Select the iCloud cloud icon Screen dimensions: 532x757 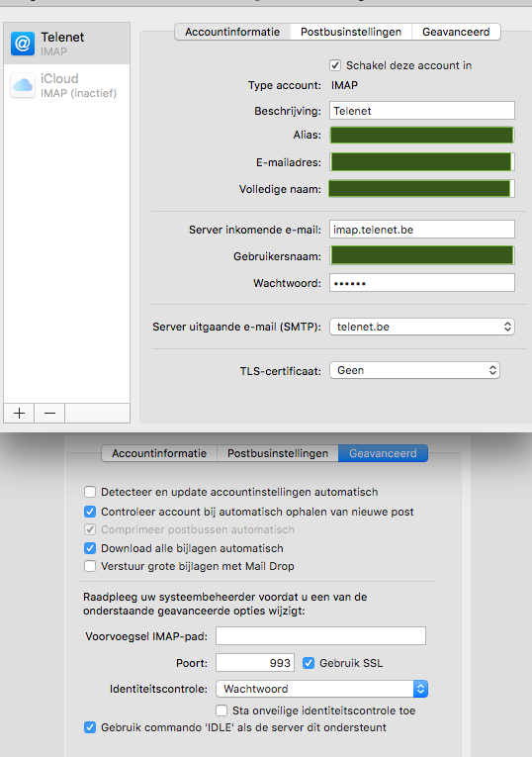click(23, 85)
